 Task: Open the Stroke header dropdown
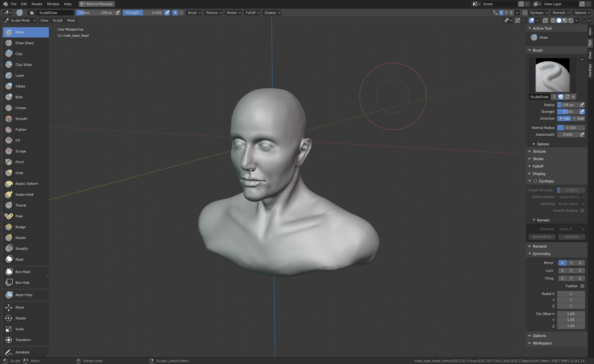tap(233, 13)
